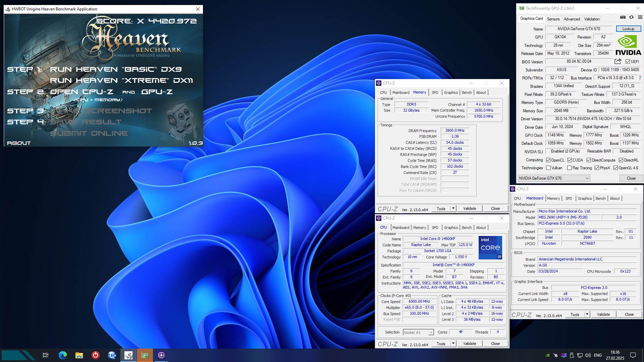Click the NVIDIA tray icon

tap(548, 355)
